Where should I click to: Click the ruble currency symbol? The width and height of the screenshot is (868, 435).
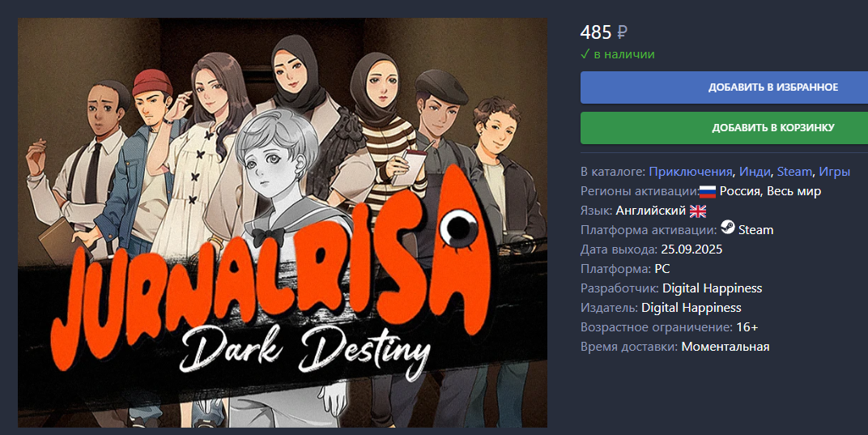tap(622, 33)
